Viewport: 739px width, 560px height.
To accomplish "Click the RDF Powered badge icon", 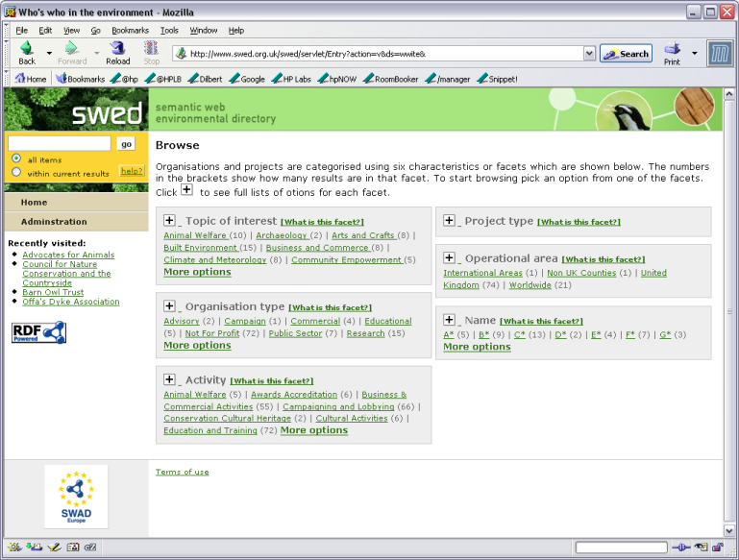I will tap(38, 332).
